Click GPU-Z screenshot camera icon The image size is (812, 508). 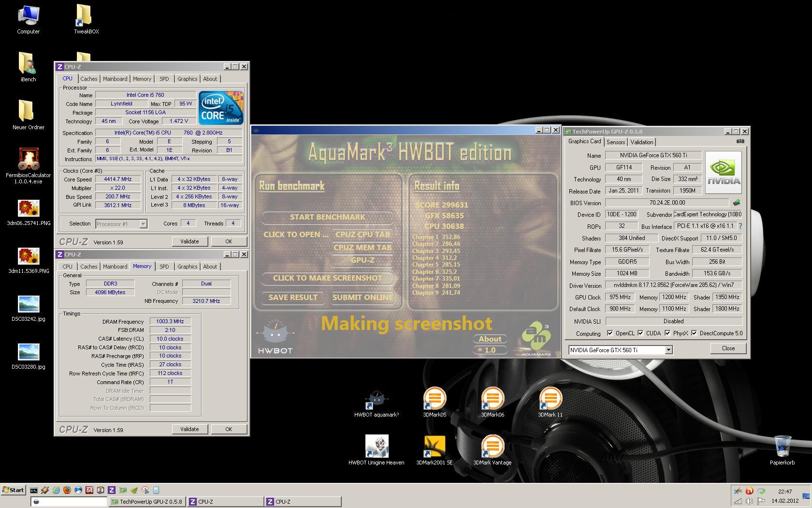pyautogui.click(x=740, y=141)
